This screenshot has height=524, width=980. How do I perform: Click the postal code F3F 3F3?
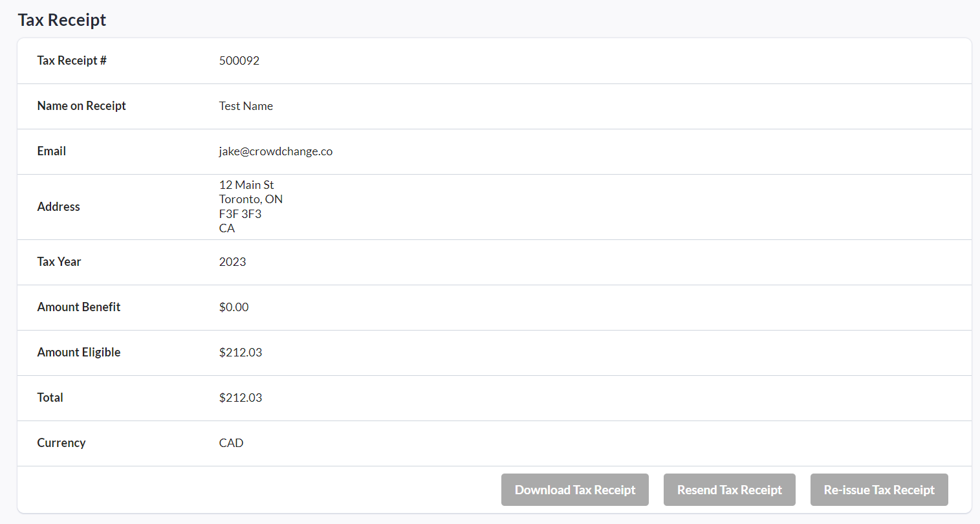point(240,214)
